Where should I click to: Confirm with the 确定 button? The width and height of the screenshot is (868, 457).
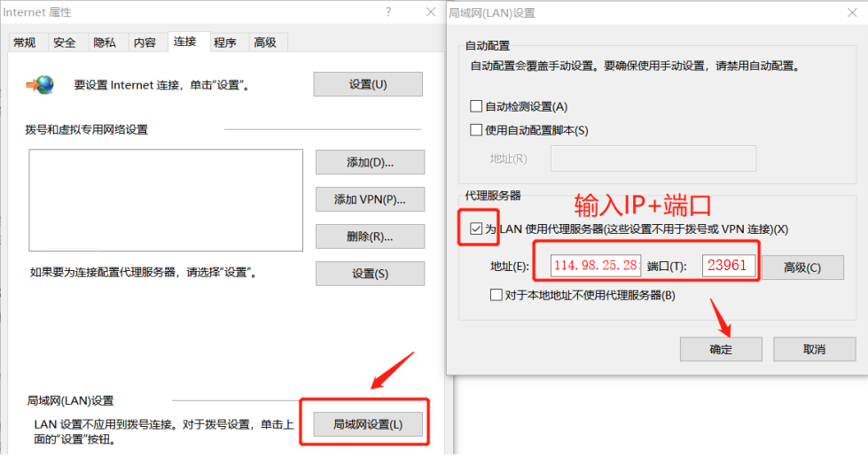coord(721,349)
